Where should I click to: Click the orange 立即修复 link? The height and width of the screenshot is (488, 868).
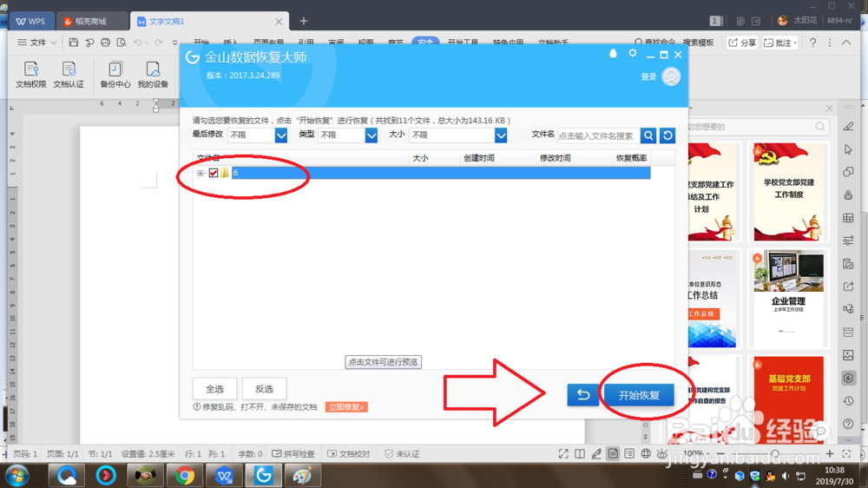(346, 407)
